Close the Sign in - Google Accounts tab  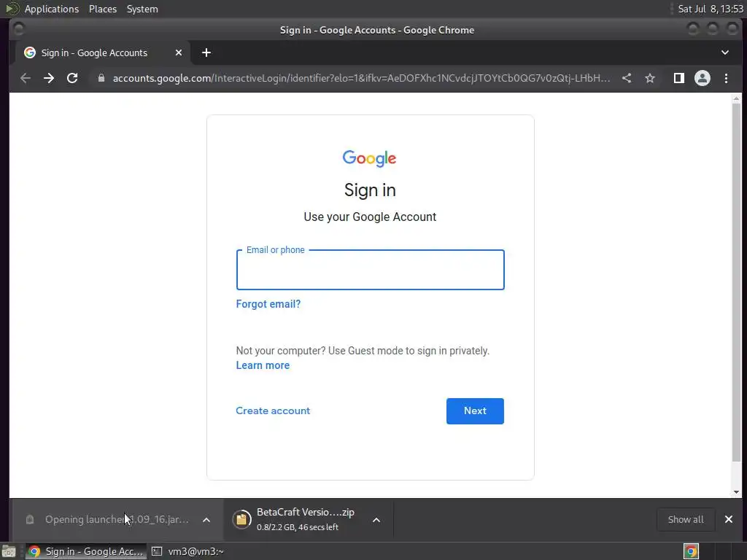179,52
